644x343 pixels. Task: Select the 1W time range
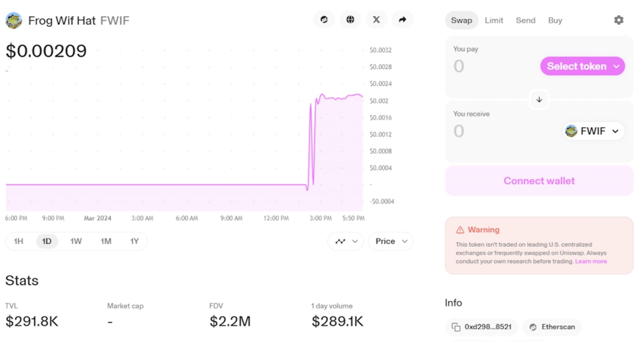76,241
